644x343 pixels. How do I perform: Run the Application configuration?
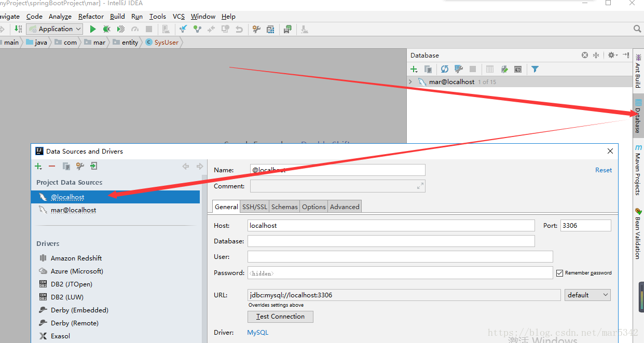[93, 29]
